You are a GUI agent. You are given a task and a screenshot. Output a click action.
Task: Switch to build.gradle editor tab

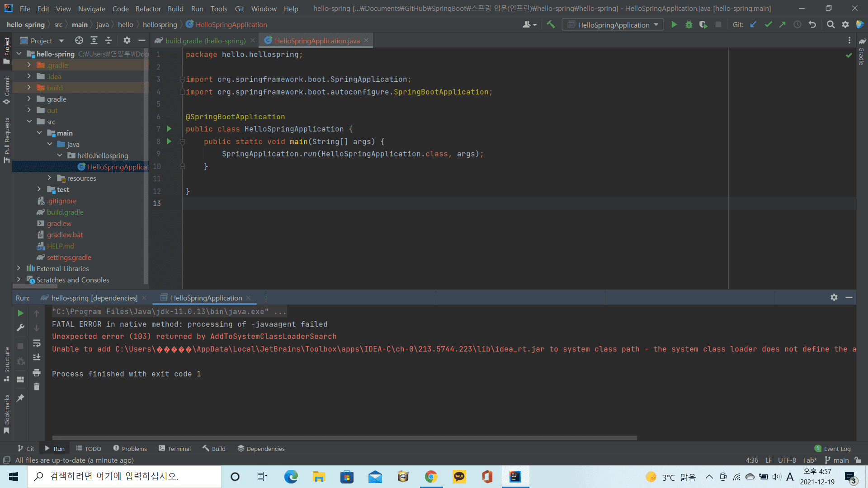pyautogui.click(x=205, y=41)
